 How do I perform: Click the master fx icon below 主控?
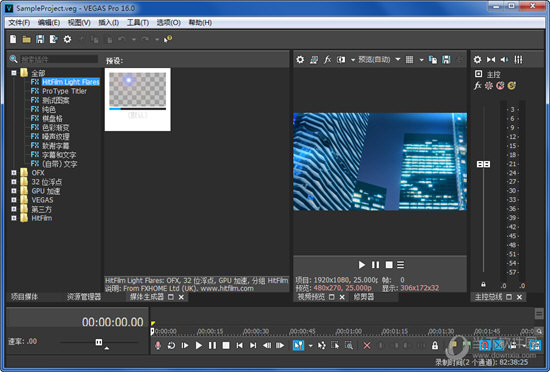click(477, 86)
